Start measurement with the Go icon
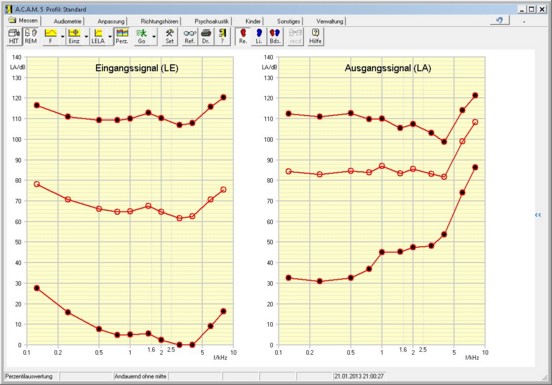The width and height of the screenshot is (552, 385). point(142,37)
